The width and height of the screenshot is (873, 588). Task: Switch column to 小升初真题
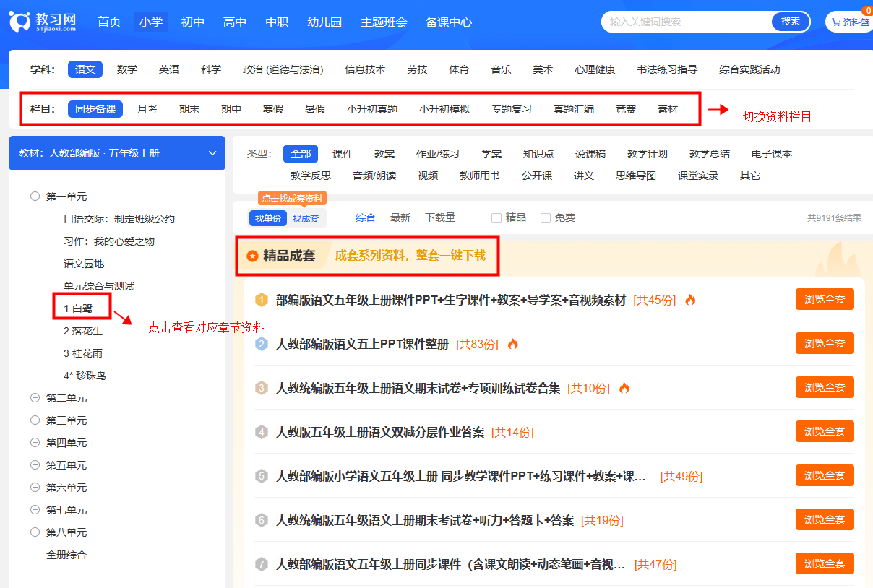(x=372, y=109)
